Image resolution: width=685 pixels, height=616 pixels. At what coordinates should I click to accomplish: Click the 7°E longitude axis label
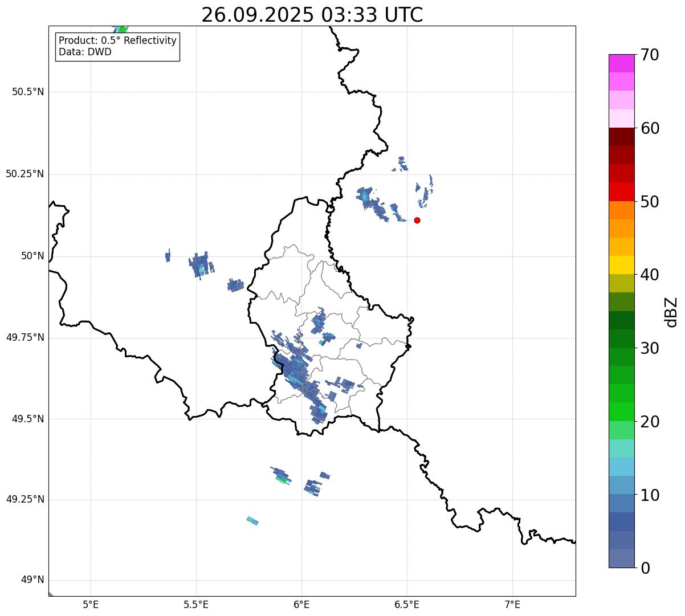click(x=512, y=605)
